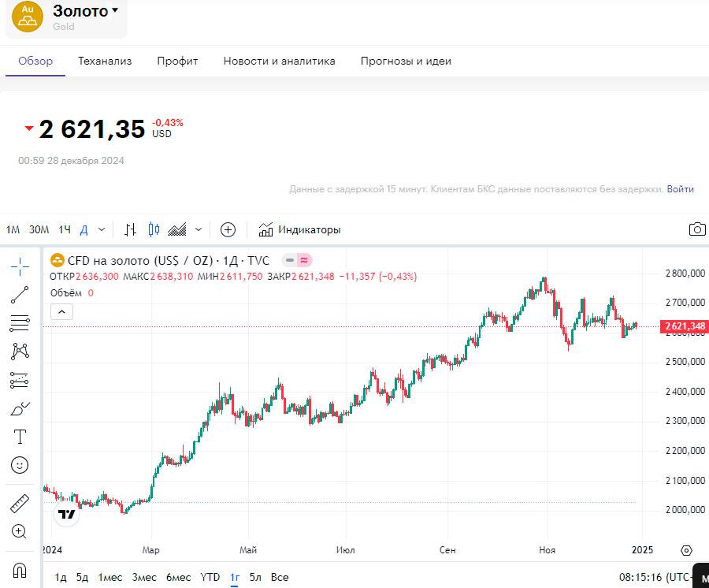Image resolution: width=709 pixels, height=588 pixels.
Task: Switch chart style to candlesticks
Action: pyautogui.click(x=154, y=229)
